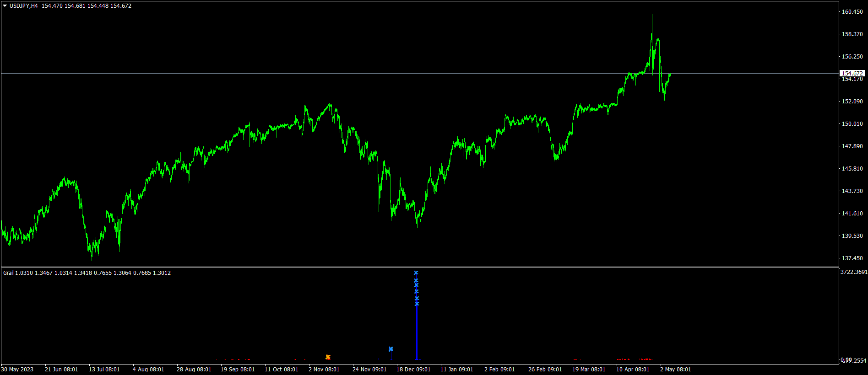Click the 30 May 2023 date label
This screenshot has width=868, height=375.
(17, 370)
